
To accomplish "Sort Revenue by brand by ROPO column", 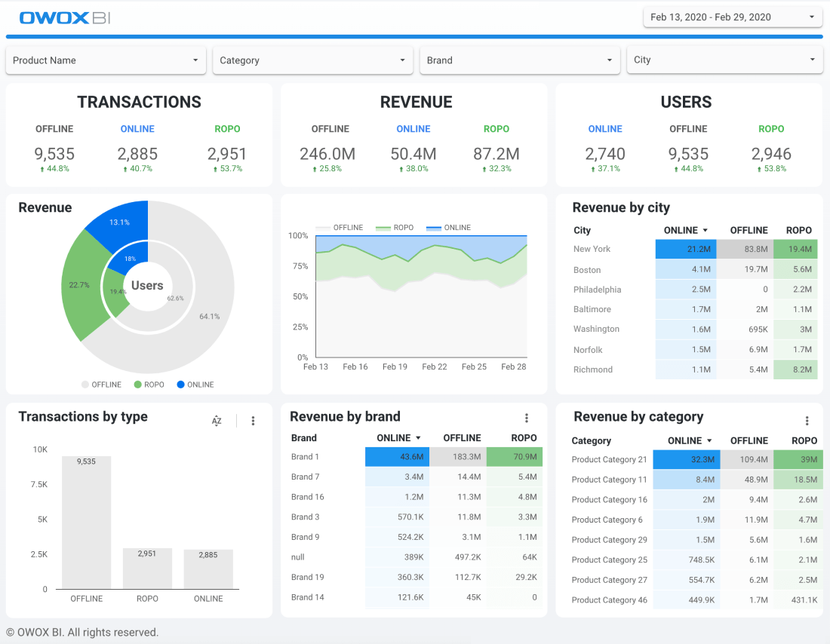I will [x=524, y=438].
